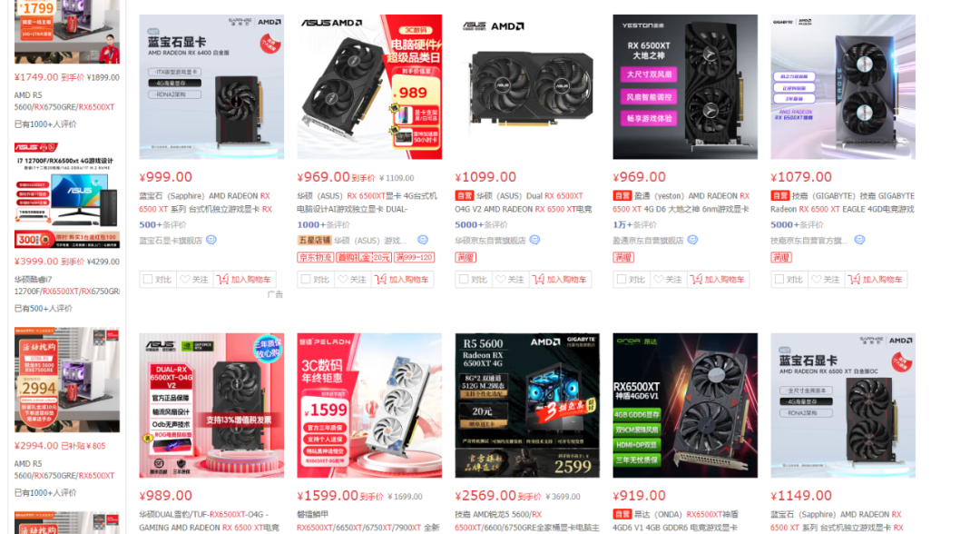Viewport: 980px width, 534px height.
Task: Check 对比 box for ¥999.00 Sapphire card
Action: (x=157, y=280)
